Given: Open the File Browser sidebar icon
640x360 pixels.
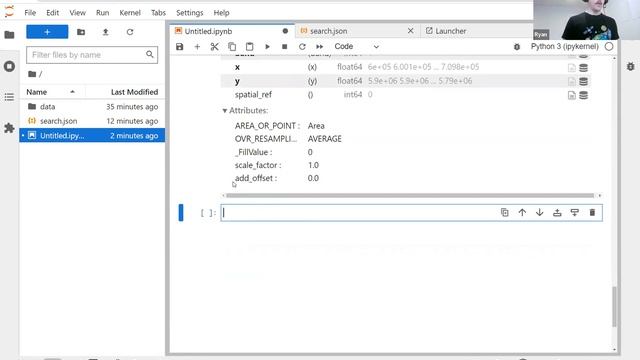Looking at the screenshot, I should 9,35.
